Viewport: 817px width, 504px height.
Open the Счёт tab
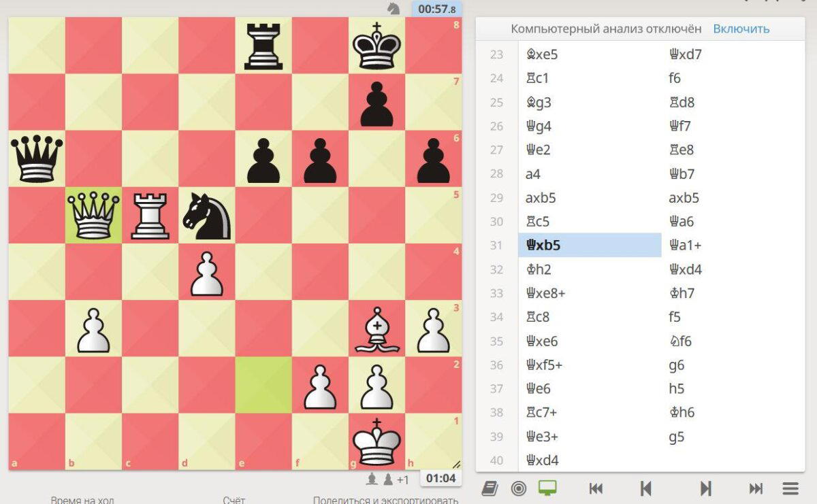pos(234,500)
